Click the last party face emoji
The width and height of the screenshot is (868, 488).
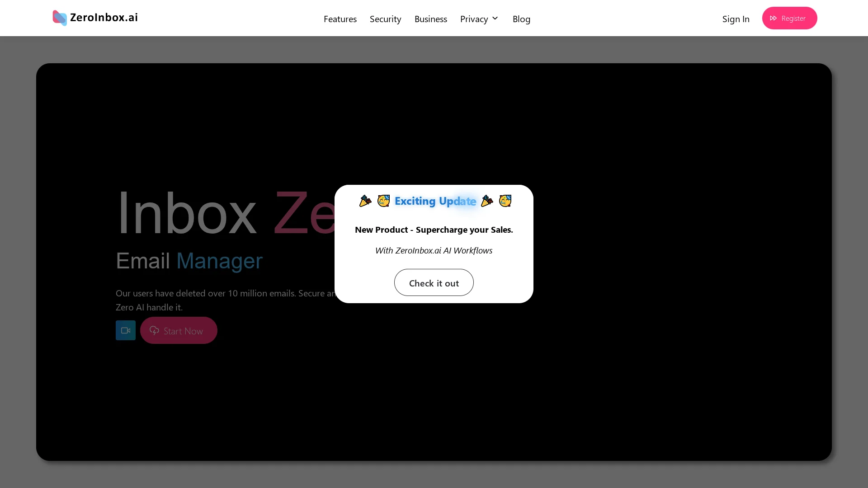tap(505, 201)
